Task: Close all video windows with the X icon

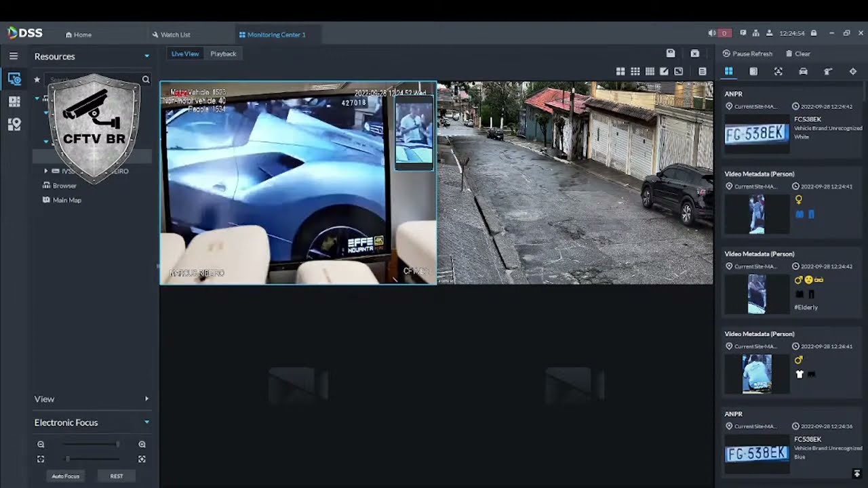Action: click(695, 54)
